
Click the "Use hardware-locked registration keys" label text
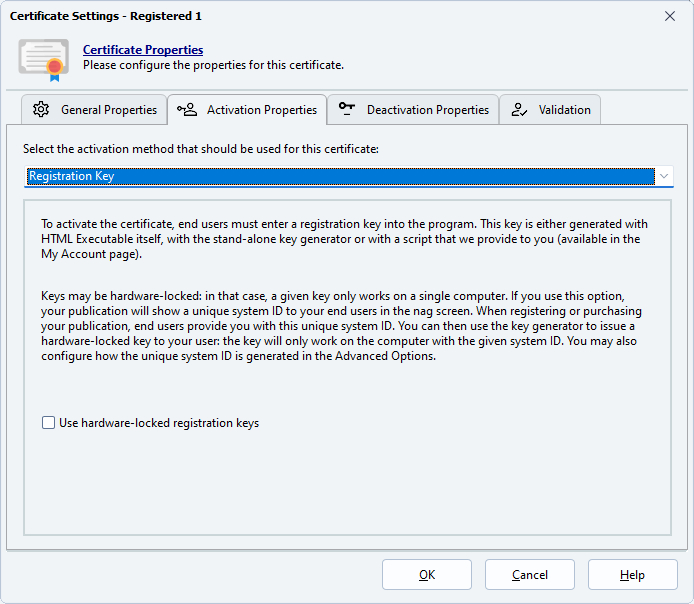(158, 423)
